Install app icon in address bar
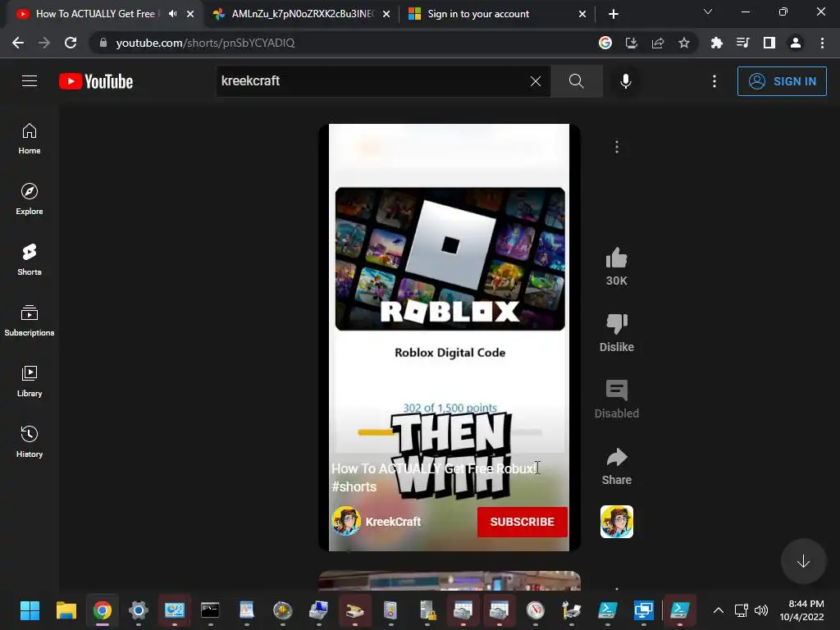Image resolution: width=840 pixels, height=630 pixels. point(632,43)
